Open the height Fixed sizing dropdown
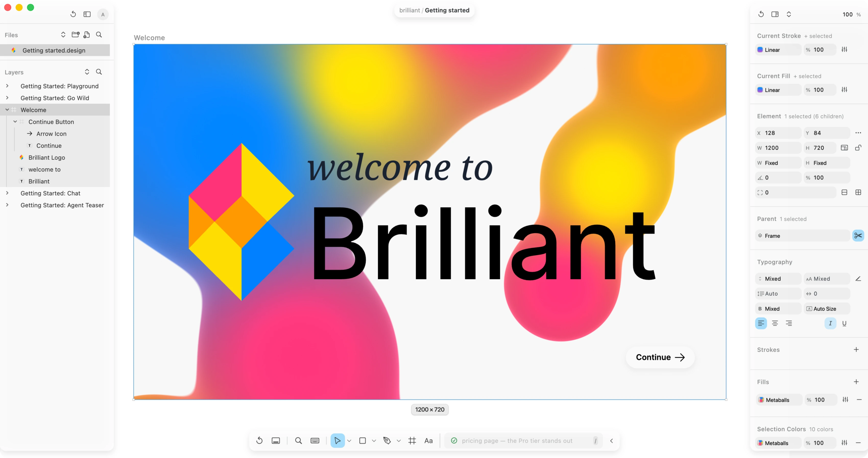 click(x=827, y=163)
